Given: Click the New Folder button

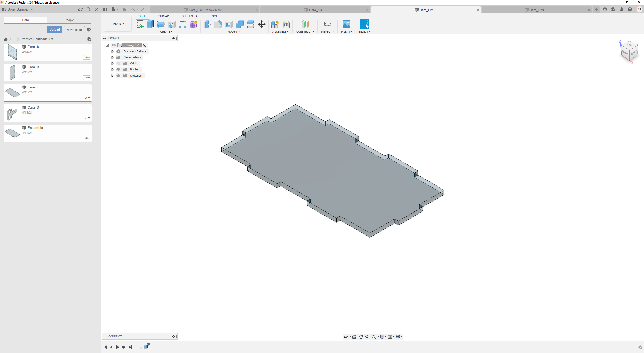Looking at the screenshot, I should click(x=74, y=30).
